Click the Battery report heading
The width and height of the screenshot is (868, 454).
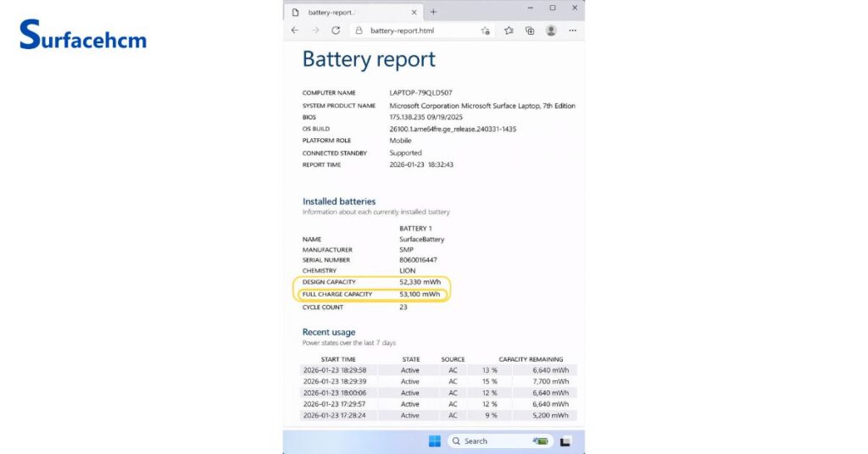(x=369, y=60)
